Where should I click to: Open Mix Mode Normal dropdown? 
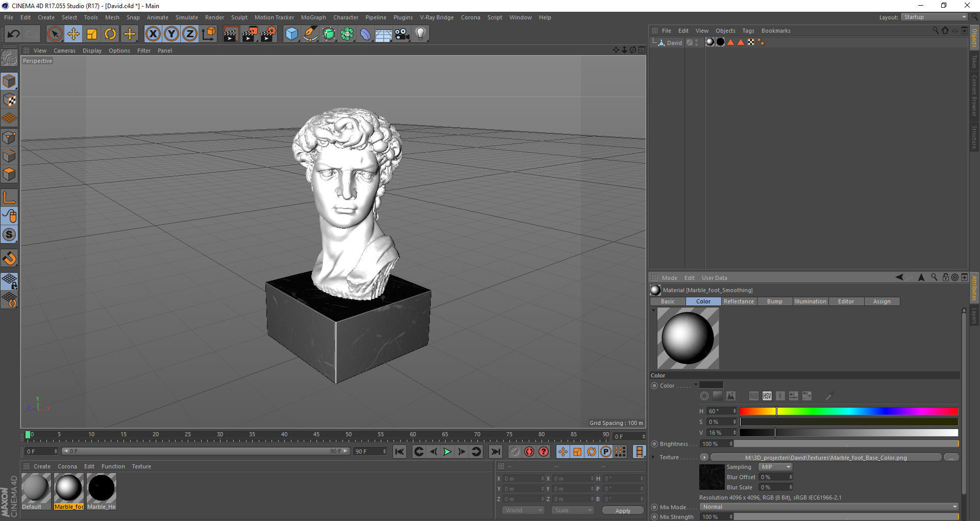[x=829, y=507]
